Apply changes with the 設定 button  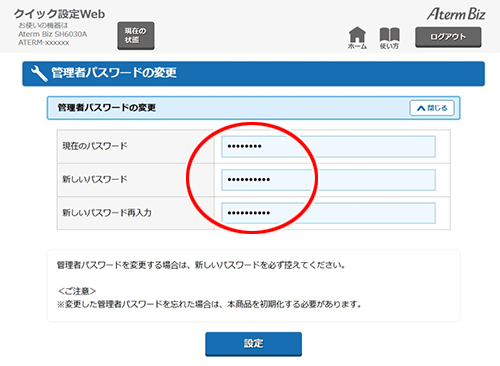pyautogui.click(x=253, y=344)
